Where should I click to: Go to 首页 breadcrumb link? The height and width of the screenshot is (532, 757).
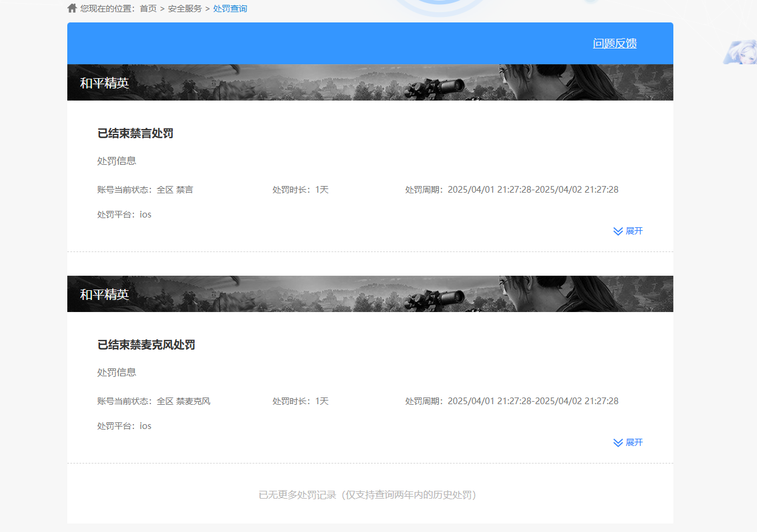148,8
